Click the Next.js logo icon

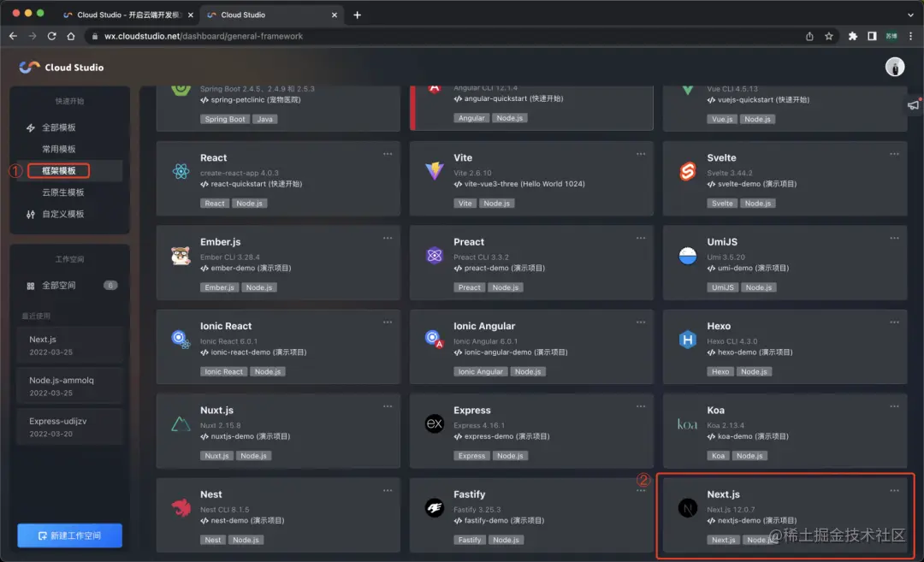point(688,508)
